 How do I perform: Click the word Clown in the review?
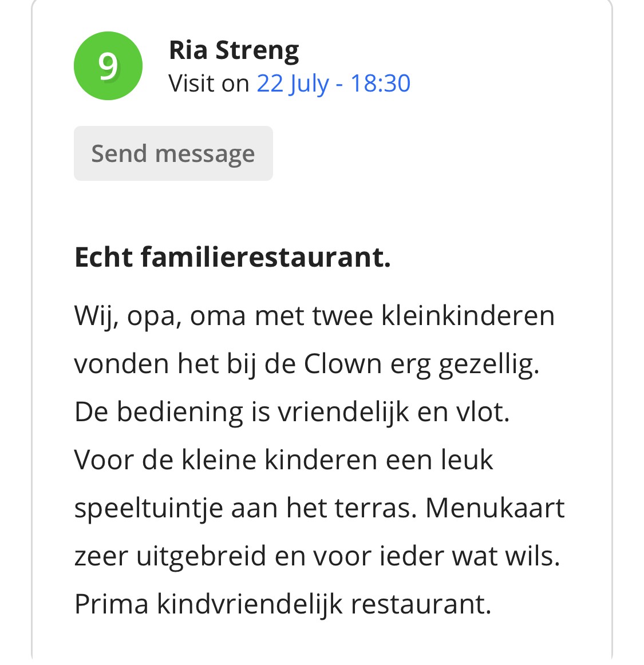click(x=343, y=364)
